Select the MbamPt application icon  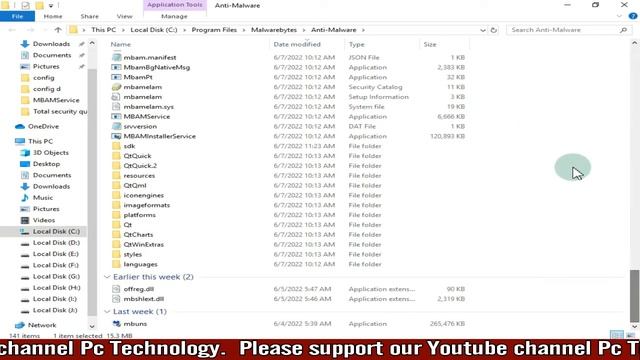(116, 77)
